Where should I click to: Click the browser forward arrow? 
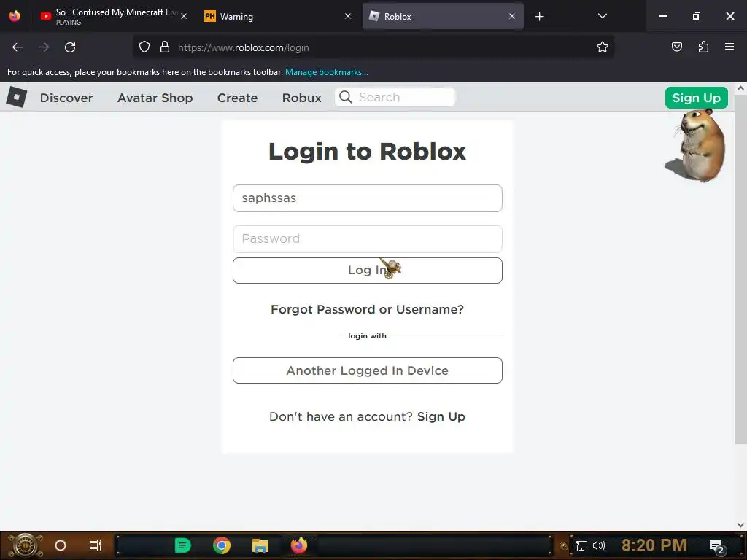pos(44,47)
